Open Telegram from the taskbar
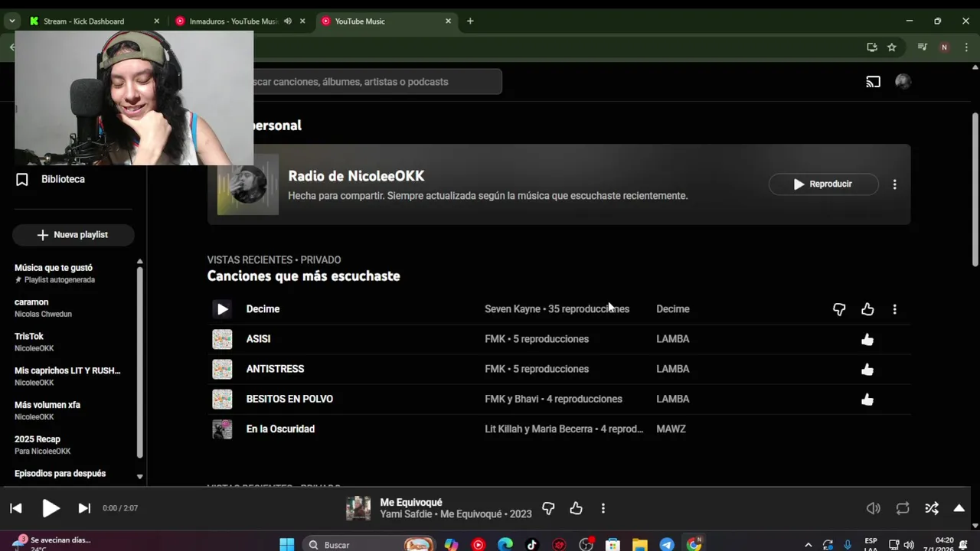980x551 pixels. tap(667, 545)
